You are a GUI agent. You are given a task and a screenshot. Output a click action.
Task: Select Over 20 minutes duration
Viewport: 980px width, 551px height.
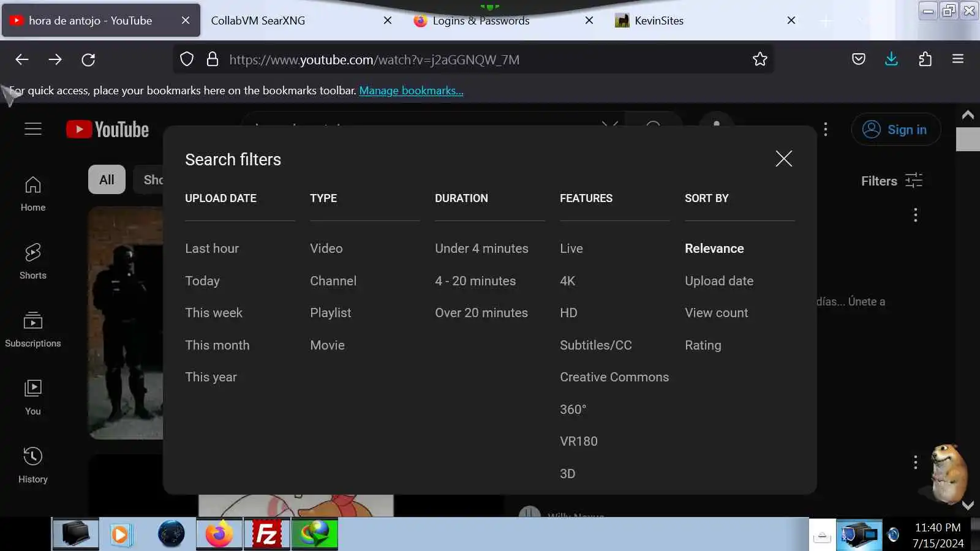(481, 313)
